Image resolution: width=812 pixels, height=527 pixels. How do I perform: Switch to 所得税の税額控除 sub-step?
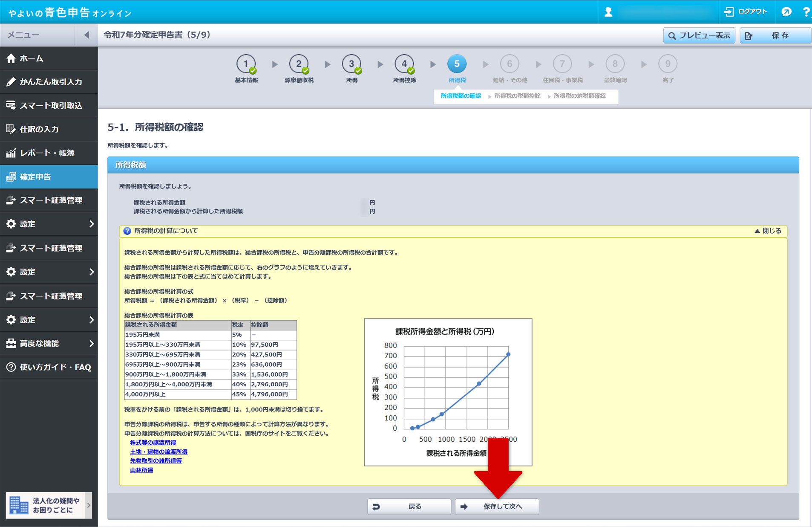(517, 96)
